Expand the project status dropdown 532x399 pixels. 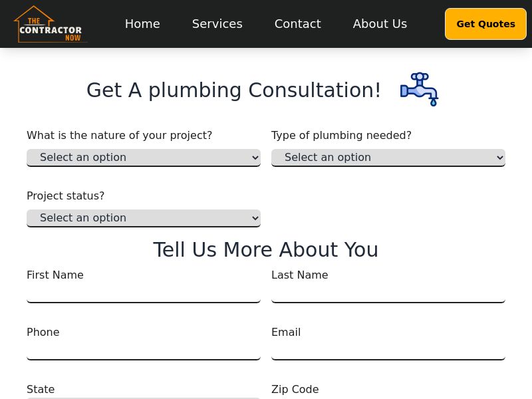click(144, 217)
